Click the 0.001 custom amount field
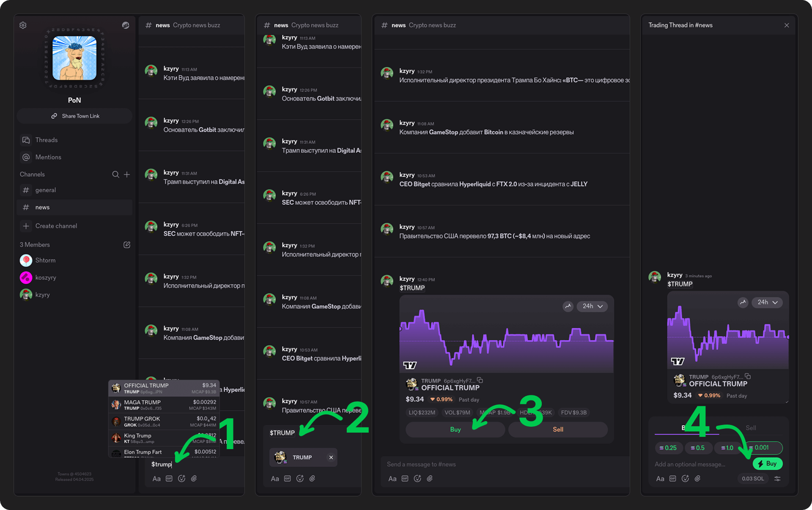This screenshot has height=510, width=812. point(763,447)
